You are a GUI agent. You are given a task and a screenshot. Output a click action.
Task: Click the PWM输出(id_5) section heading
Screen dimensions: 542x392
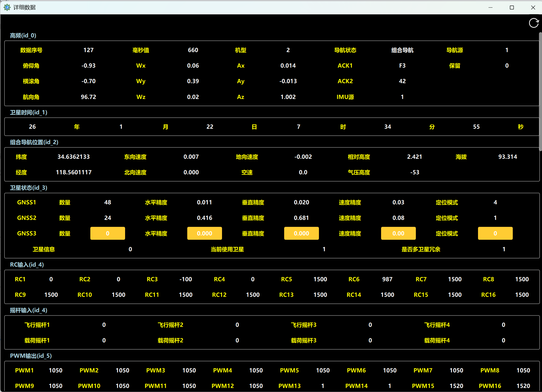tap(31, 356)
